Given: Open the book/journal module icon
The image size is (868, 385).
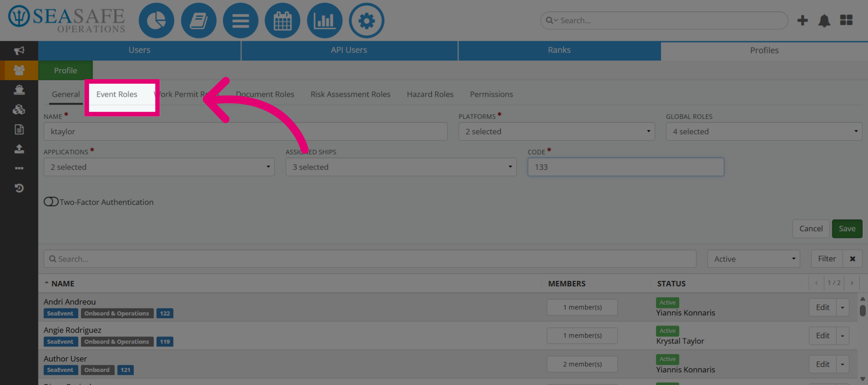Looking at the screenshot, I should [x=198, y=21].
